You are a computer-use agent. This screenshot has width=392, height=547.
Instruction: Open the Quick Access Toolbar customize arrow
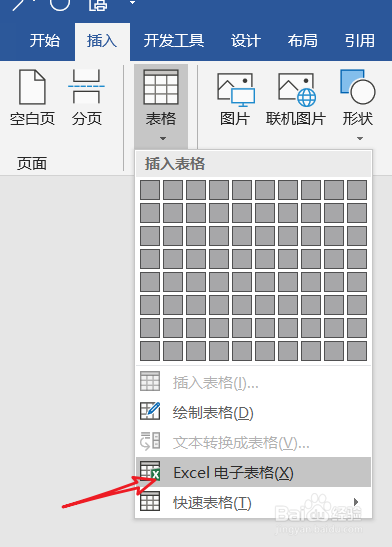tap(132, 3)
